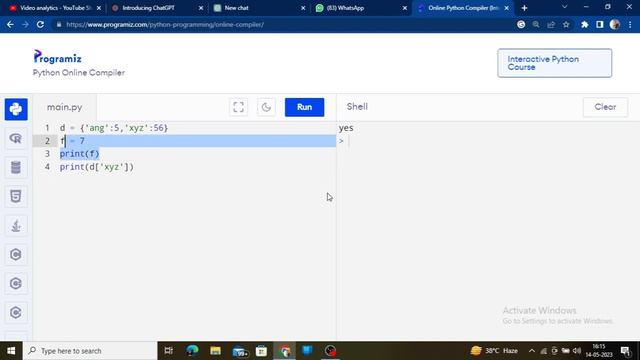Click the browser address bar URL
640x360 pixels.
[x=165, y=24]
